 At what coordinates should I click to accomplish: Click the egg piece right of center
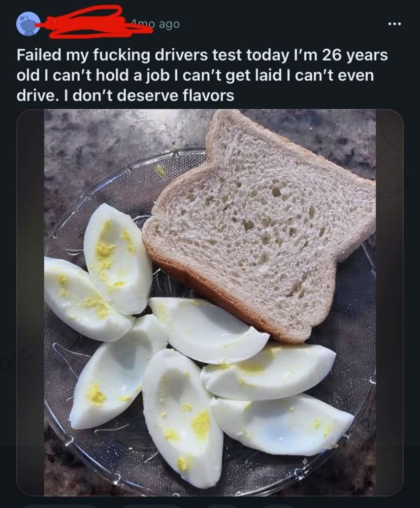pyautogui.click(x=269, y=371)
